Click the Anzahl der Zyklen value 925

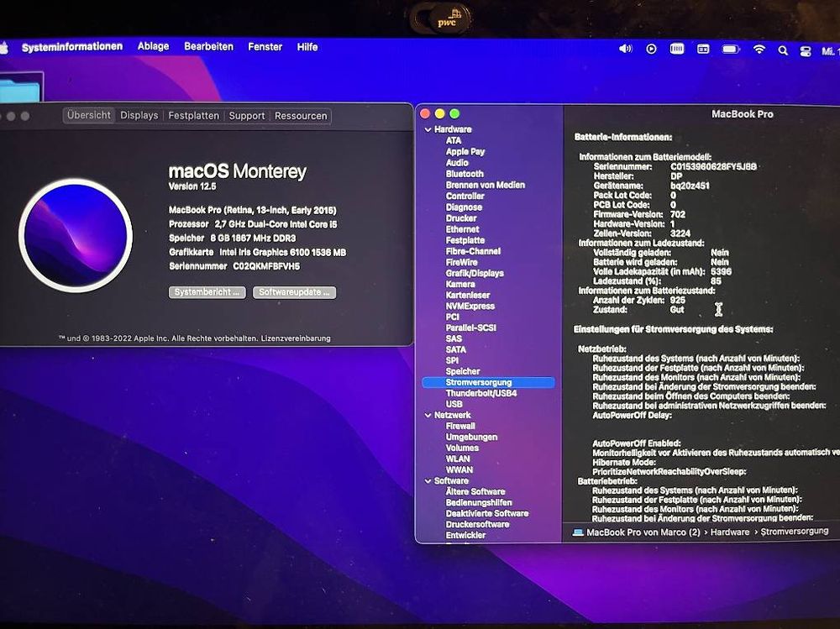pos(677,300)
